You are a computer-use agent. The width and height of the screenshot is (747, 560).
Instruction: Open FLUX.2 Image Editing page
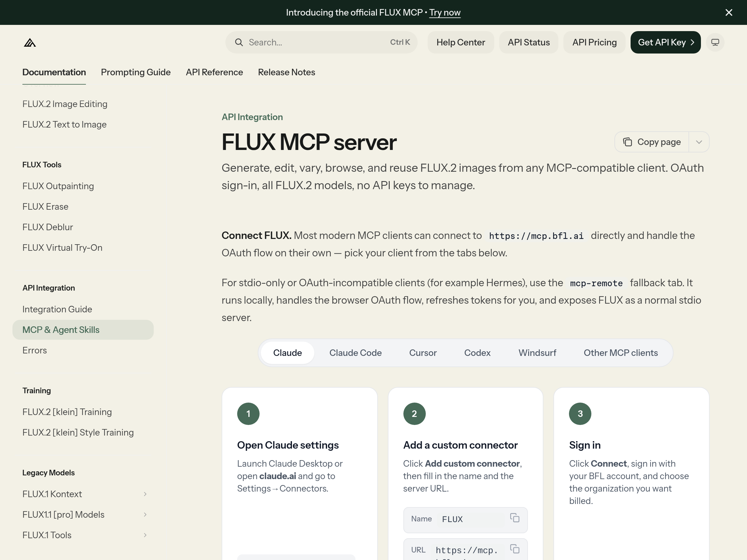65,104
